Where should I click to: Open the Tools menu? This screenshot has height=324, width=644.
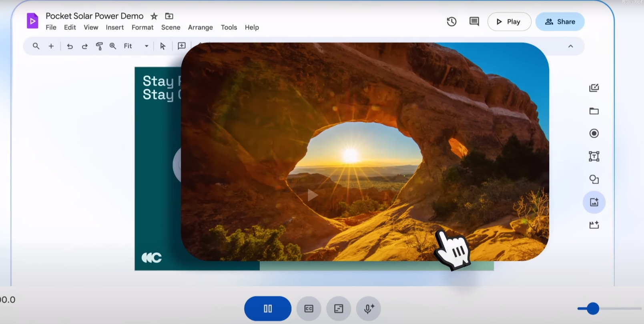(229, 27)
